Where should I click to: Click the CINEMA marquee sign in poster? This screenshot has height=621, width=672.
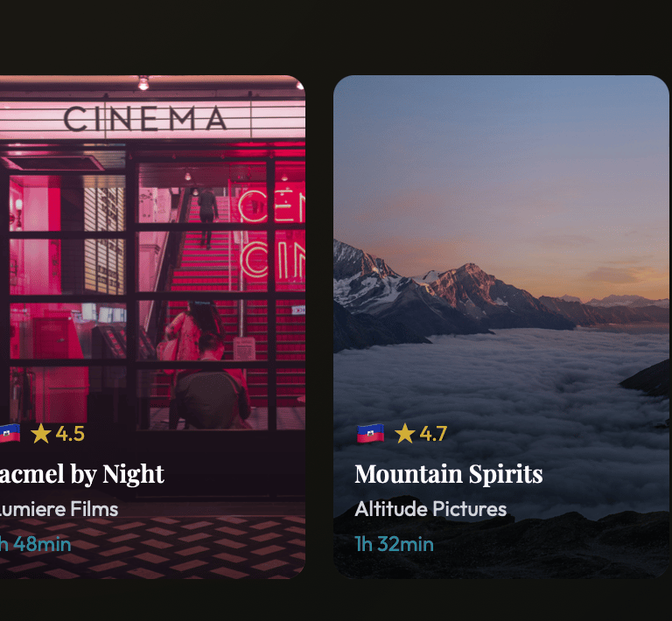pyautogui.click(x=145, y=119)
